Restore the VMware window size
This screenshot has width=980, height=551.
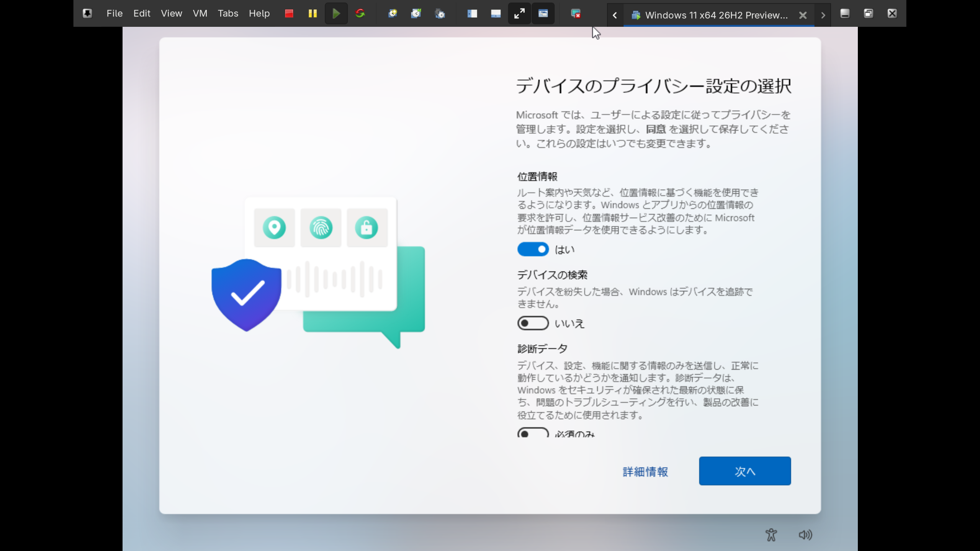point(868,13)
